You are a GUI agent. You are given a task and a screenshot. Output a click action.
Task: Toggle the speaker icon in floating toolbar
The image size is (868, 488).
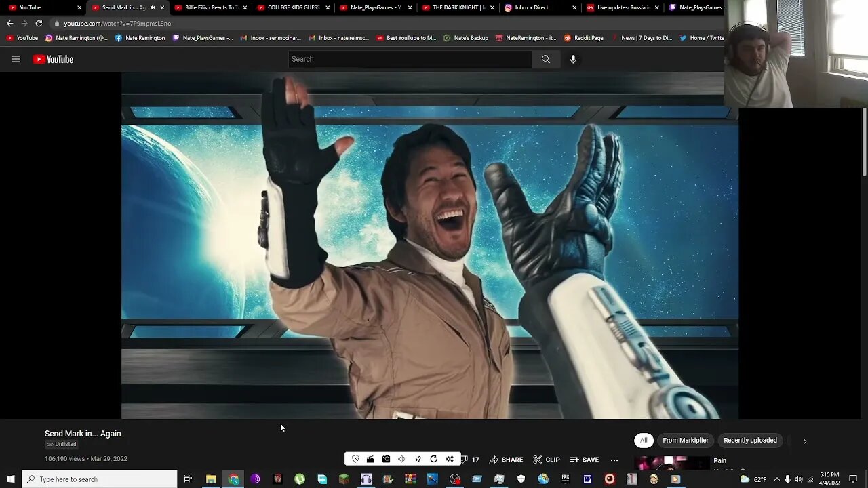(x=401, y=459)
